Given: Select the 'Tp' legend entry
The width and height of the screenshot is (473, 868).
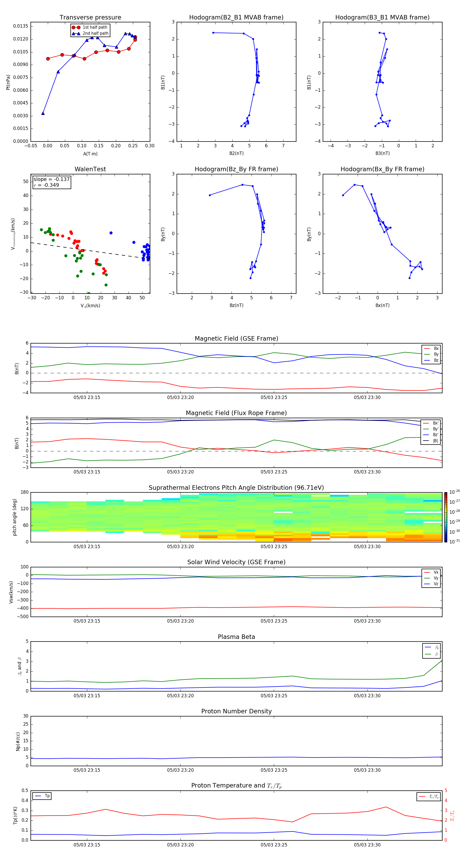Looking at the screenshot, I should [42, 796].
